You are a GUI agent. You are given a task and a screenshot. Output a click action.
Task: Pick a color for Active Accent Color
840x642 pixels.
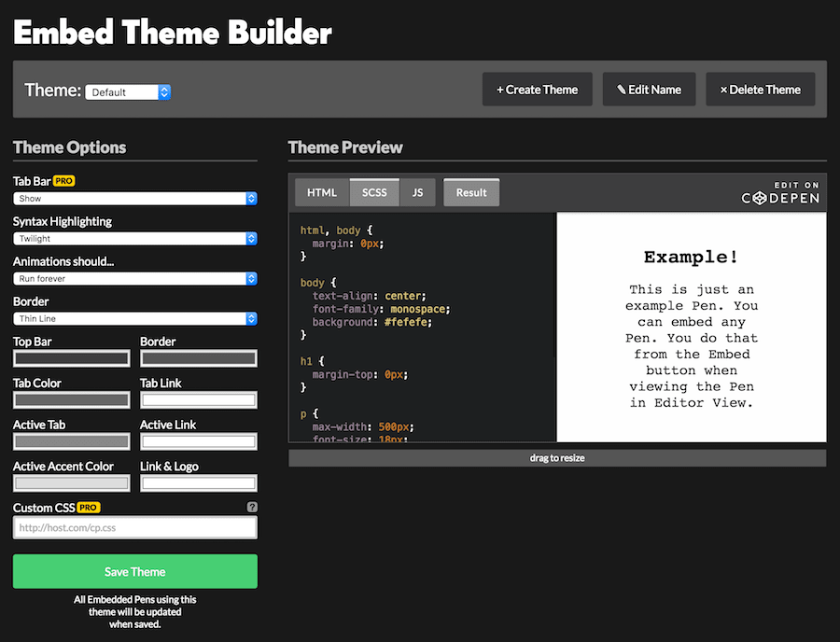(x=72, y=482)
